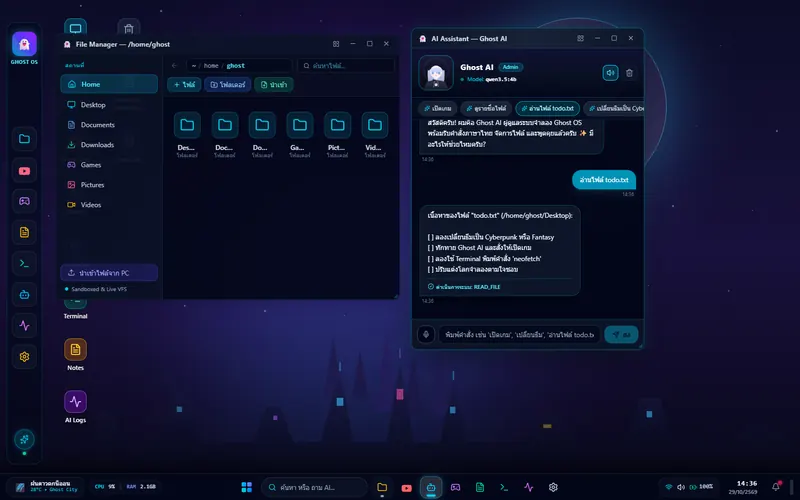Select the active AI robot icon in the taskbar

click(431, 487)
